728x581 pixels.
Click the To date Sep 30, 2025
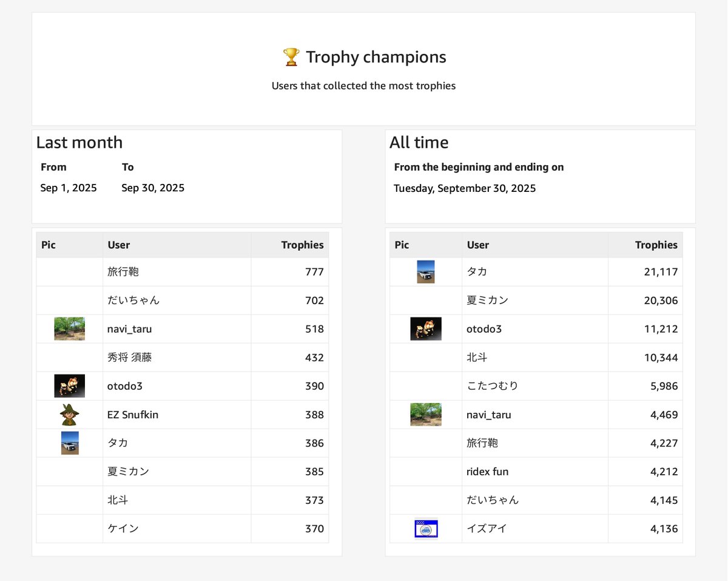[153, 188]
